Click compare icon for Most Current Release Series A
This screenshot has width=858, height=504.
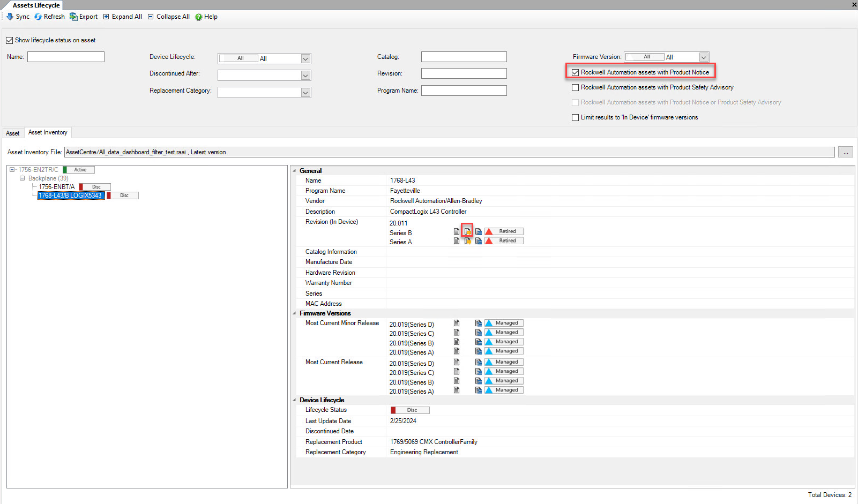click(479, 390)
